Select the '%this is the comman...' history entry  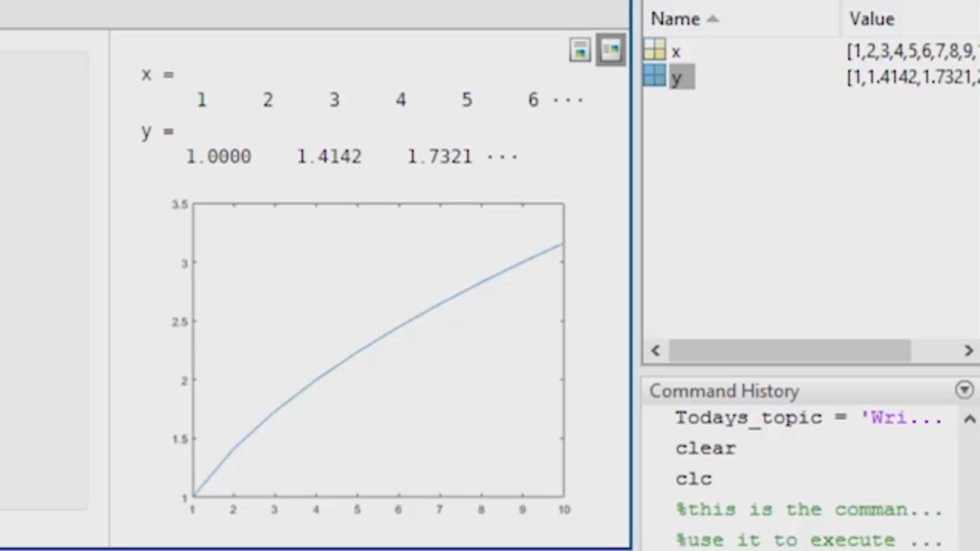pyautogui.click(x=808, y=510)
